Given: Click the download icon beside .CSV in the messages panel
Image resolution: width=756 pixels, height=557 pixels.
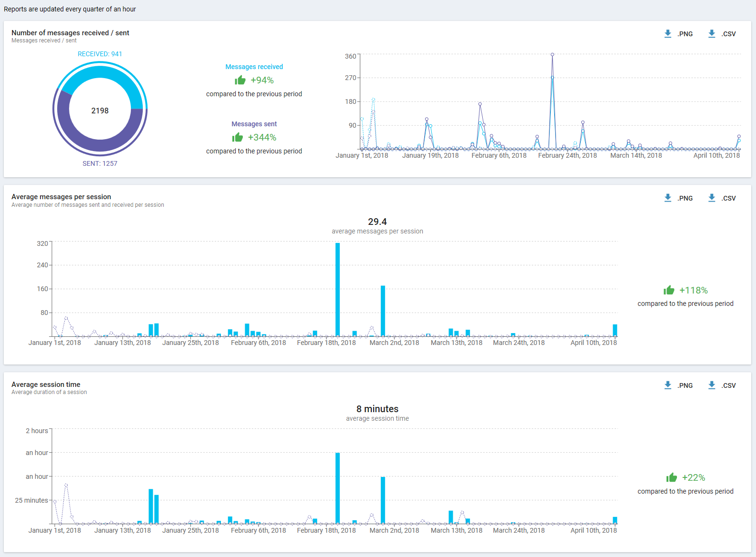Looking at the screenshot, I should 712,34.
